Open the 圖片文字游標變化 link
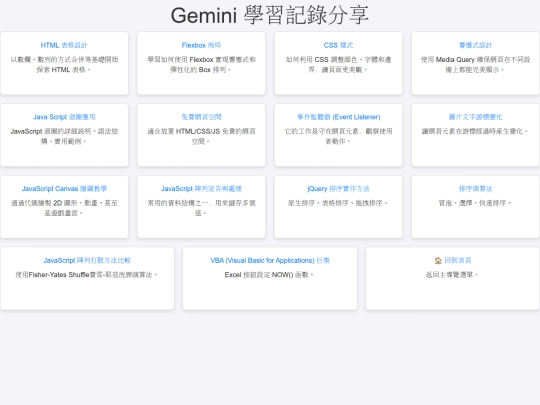540x405 pixels. click(475, 117)
